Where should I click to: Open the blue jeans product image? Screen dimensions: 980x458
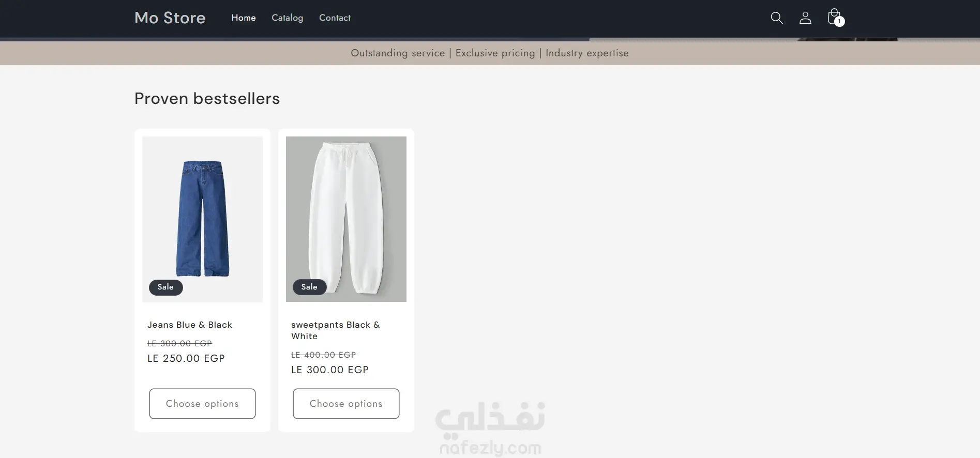tap(202, 219)
